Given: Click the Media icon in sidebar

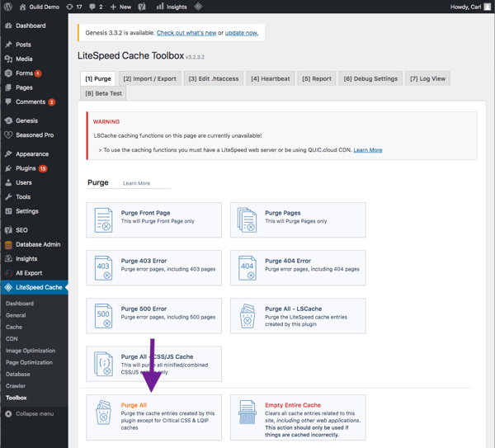Looking at the screenshot, I should [x=8, y=59].
